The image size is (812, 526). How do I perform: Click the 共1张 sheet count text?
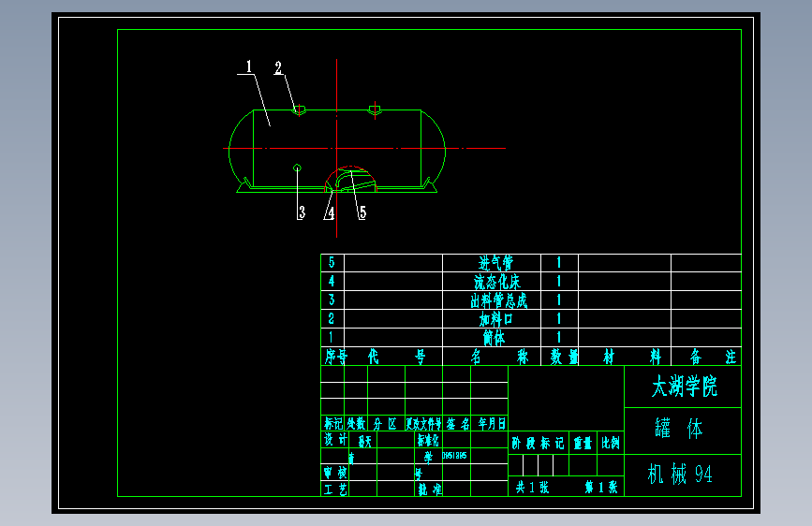point(532,488)
